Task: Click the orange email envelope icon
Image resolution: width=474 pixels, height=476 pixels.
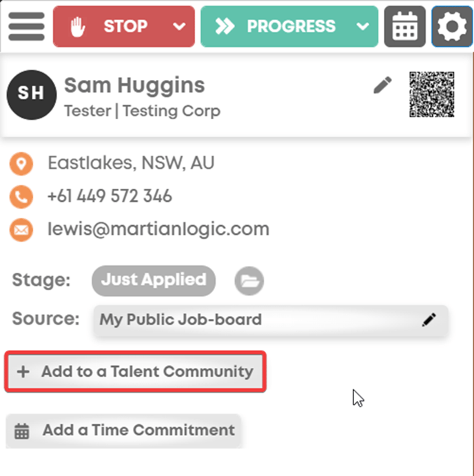Action: 21,230
